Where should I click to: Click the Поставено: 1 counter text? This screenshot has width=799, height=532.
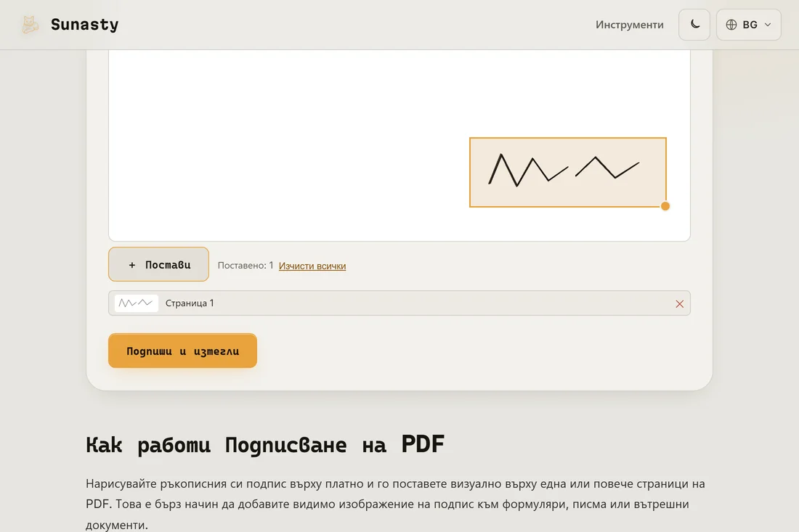point(246,265)
